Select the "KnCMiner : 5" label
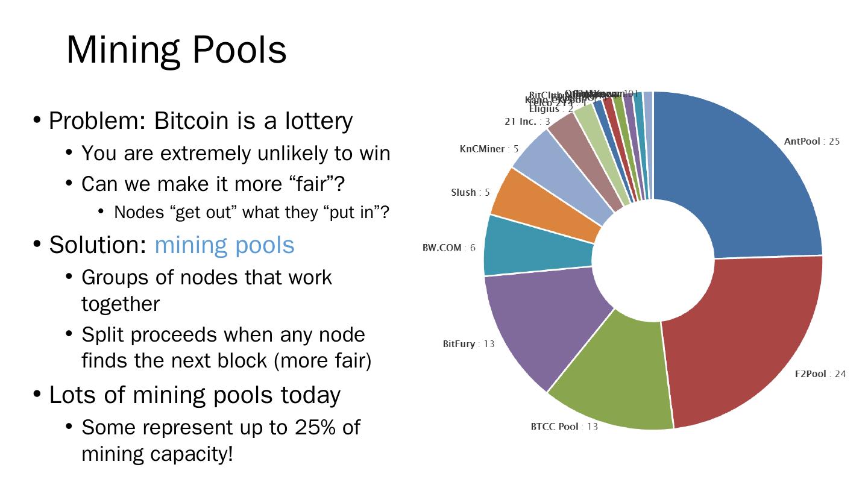Viewport: 868px width, 488px height. pos(489,149)
